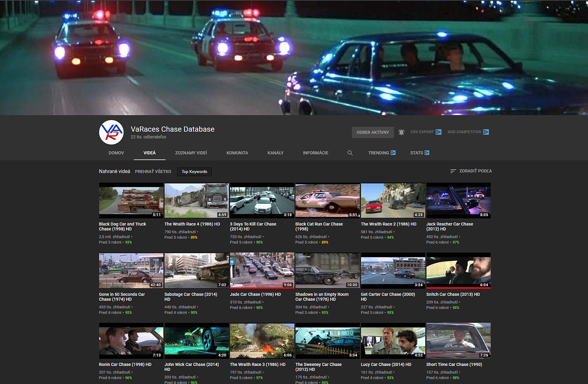Go to the Komunita tab
588x384 pixels.
[x=237, y=153]
